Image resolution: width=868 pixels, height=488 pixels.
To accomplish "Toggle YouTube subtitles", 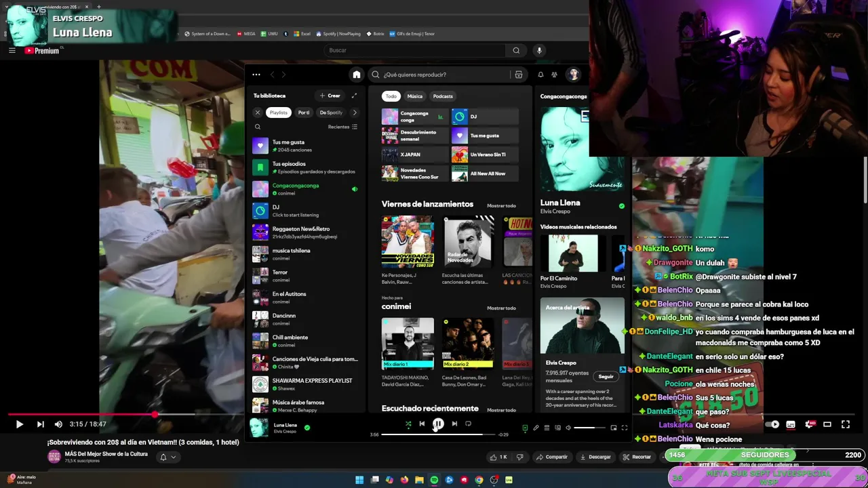I will (791, 424).
